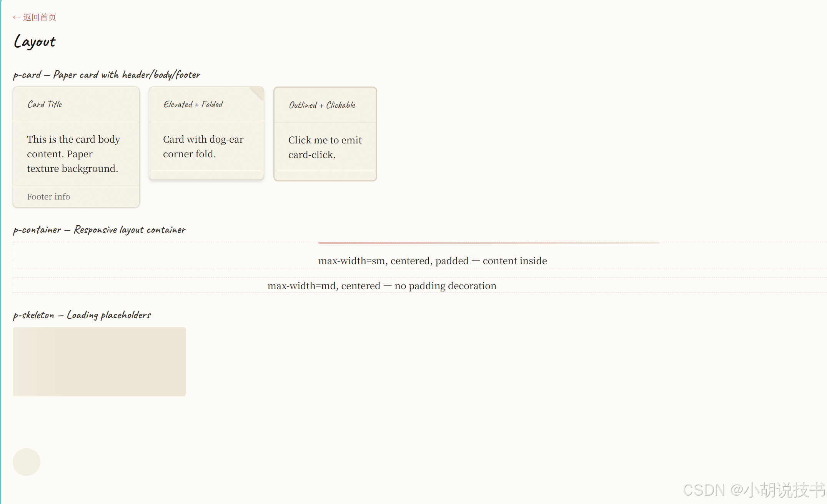Click the p-card section heading
This screenshot has height=504, width=827.
[106, 75]
